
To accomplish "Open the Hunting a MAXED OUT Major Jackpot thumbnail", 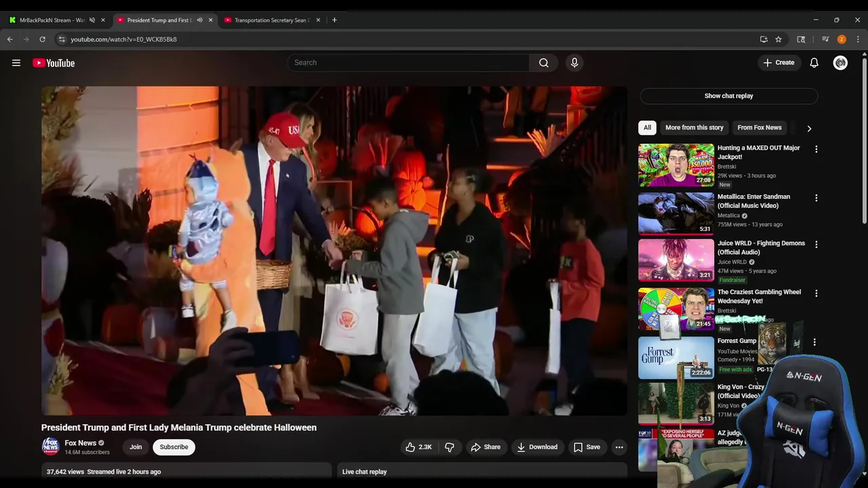I will click(676, 165).
